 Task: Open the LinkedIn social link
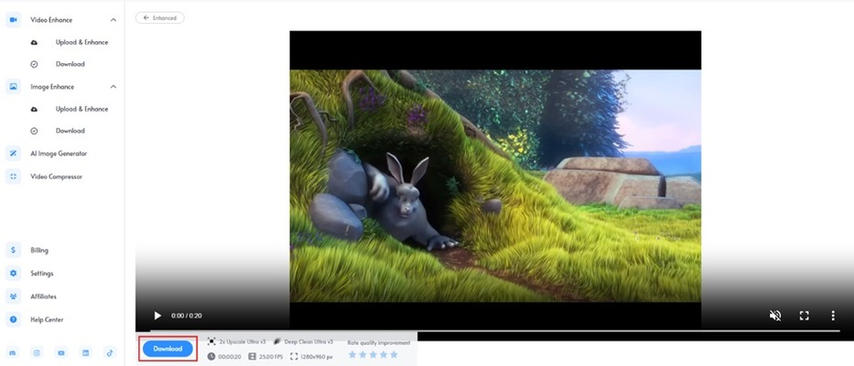[x=86, y=353]
